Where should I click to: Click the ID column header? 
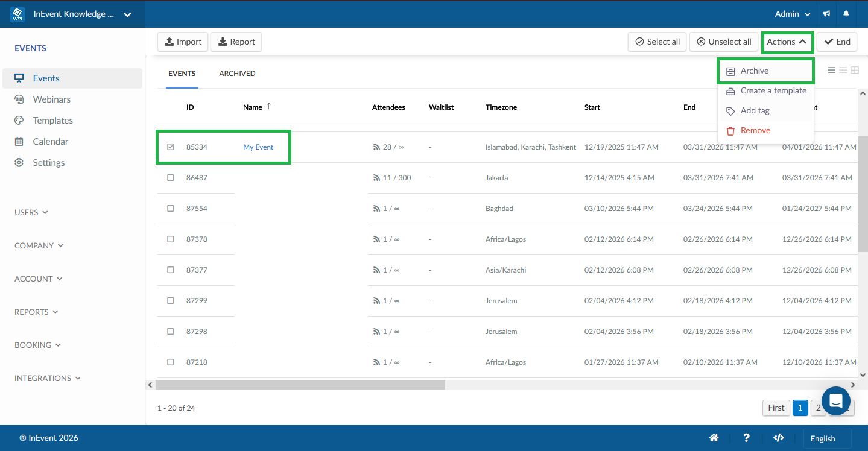click(x=190, y=107)
